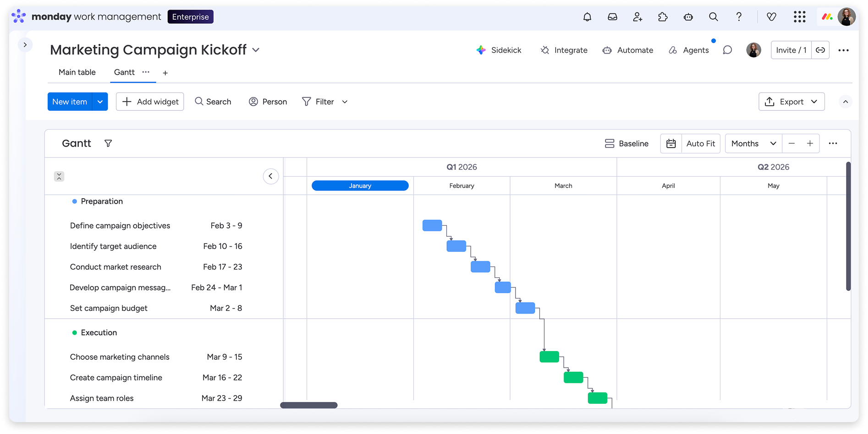
Task: Open the Months timescale dropdown
Action: click(753, 144)
